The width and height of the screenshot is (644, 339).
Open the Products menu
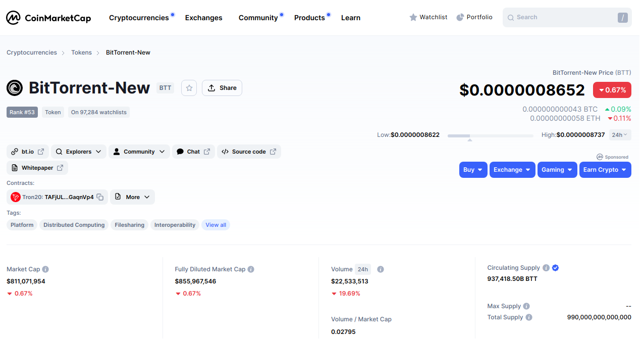pos(309,18)
